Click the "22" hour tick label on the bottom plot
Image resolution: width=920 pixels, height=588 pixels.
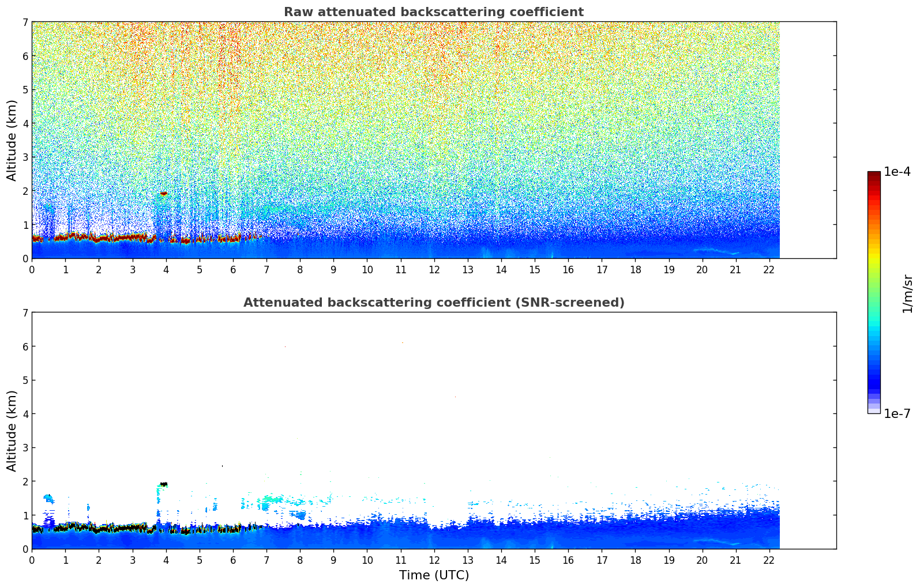769,560
